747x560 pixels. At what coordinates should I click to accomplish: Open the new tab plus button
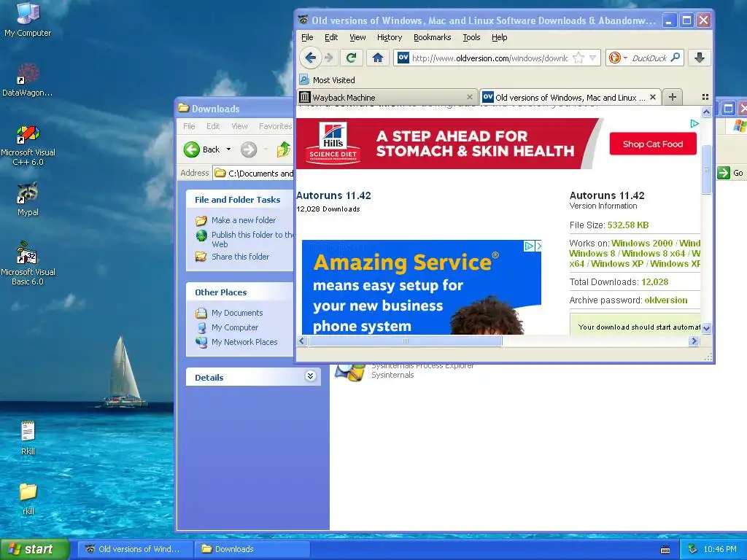(x=672, y=97)
